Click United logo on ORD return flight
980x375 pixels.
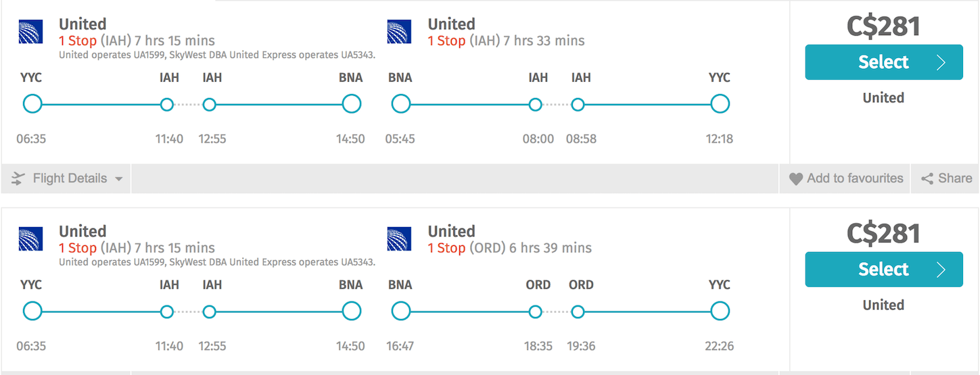pos(399,239)
